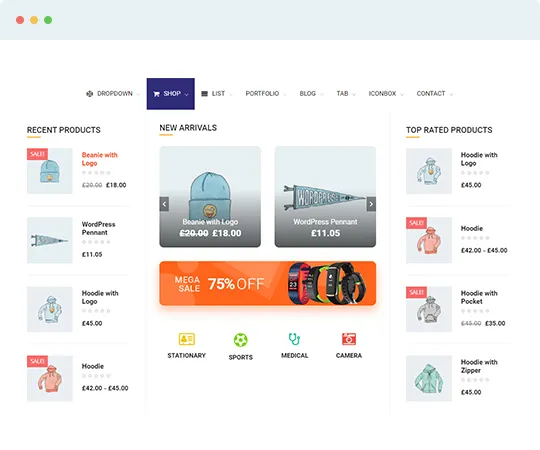This screenshot has height=450, width=540.
Task: Open the Iconbox menu item
Action: pos(382,94)
